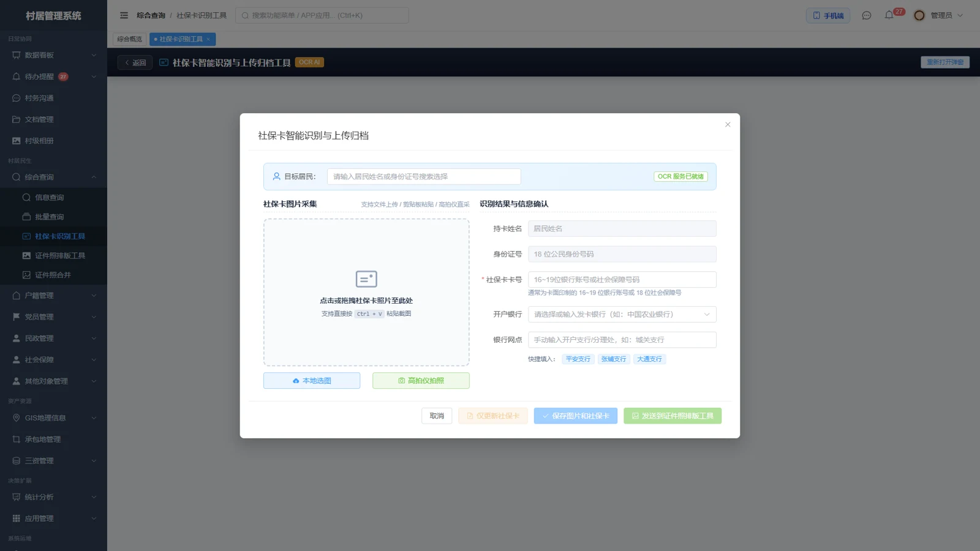Click the 目标居民 search input
The height and width of the screenshot is (551, 980).
pyautogui.click(x=424, y=176)
